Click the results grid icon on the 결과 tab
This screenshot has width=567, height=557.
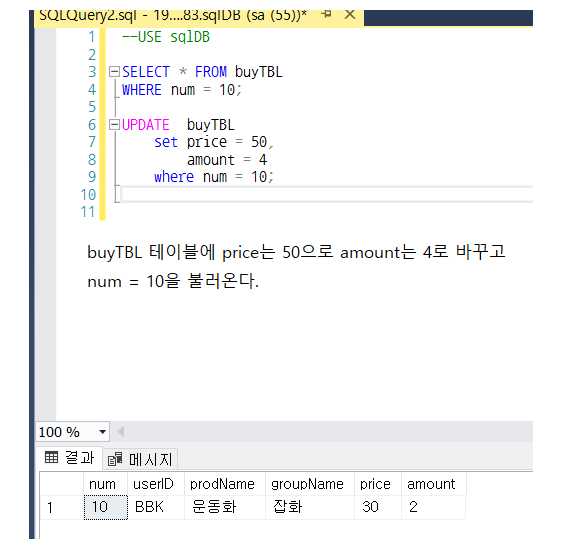51,458
